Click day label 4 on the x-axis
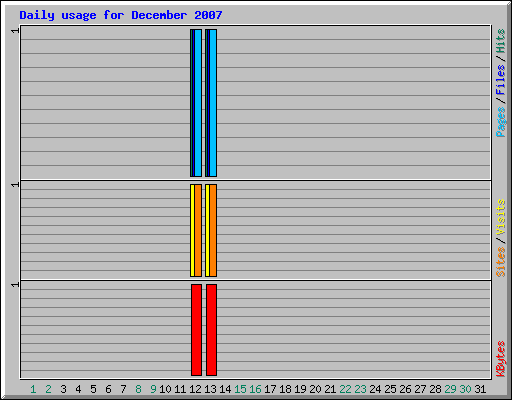This screenshot has height=400, width=512. click(78, 389)
